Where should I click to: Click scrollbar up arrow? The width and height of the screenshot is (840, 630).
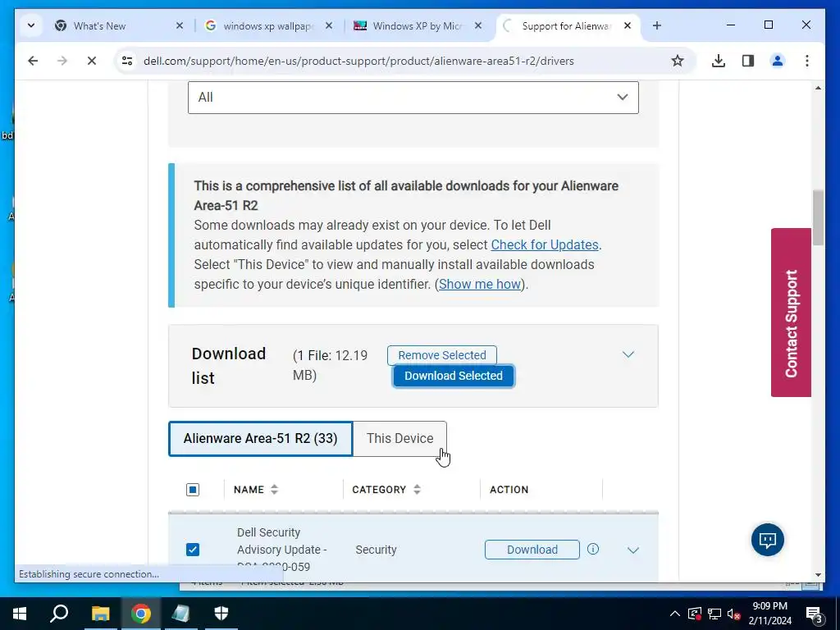tap(818, 88)
